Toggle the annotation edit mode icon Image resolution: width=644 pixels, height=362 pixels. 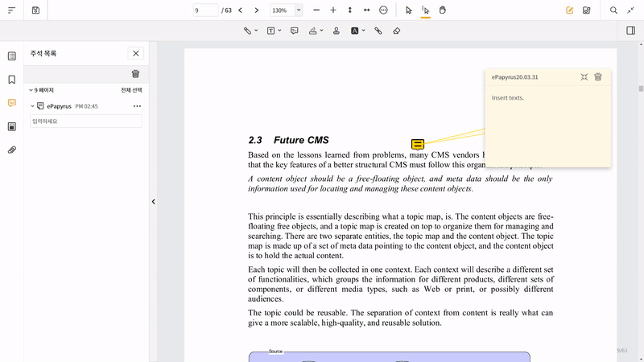pos(570,10)
